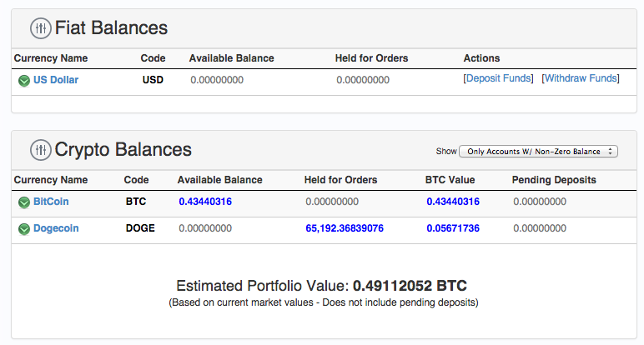The width and height of the screenshot is (644, 345).
Task: Open the Deposit Funds link
Action: [498, 78]
